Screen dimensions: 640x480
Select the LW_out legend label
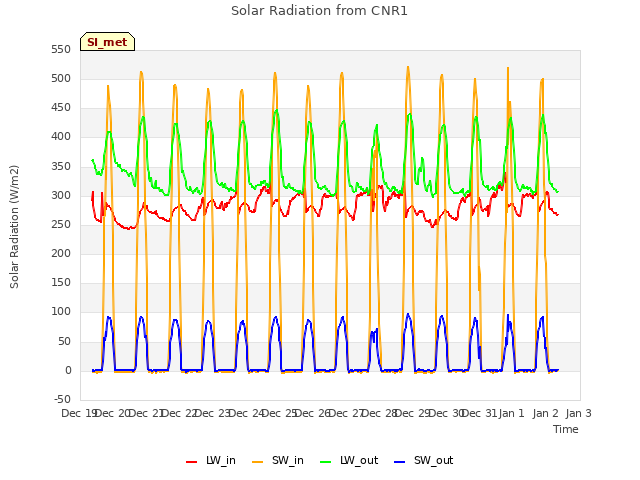click(359, 460)
